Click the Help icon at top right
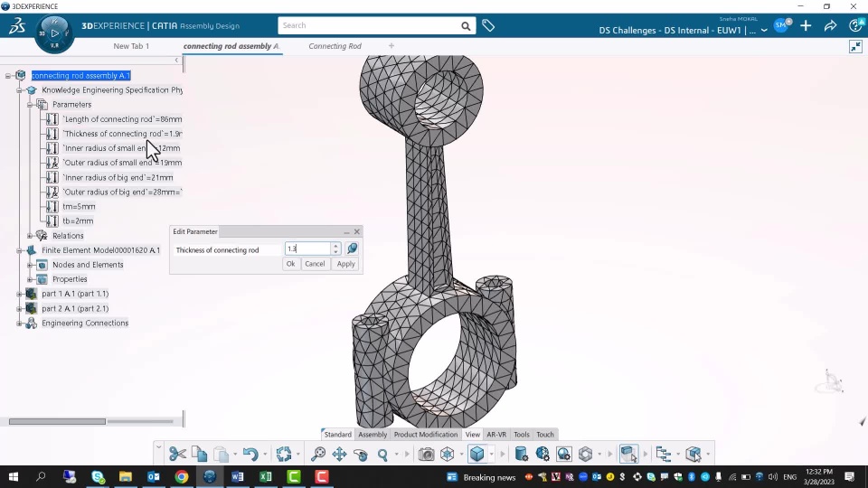868x488 pixels. coord(856,25)
